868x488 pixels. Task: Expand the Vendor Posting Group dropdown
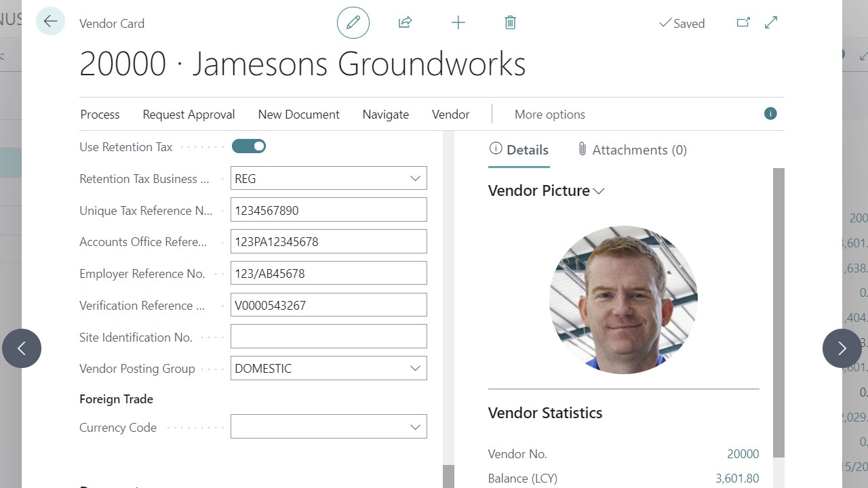coord(415,368)
